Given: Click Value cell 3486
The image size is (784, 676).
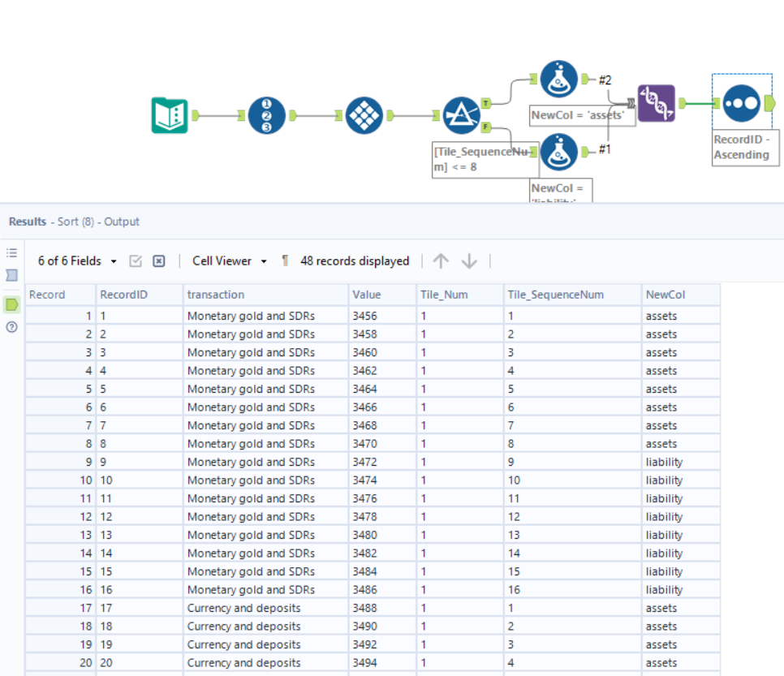Looking at the screenshot, I should pyautogui.click(x=382, y=589).
